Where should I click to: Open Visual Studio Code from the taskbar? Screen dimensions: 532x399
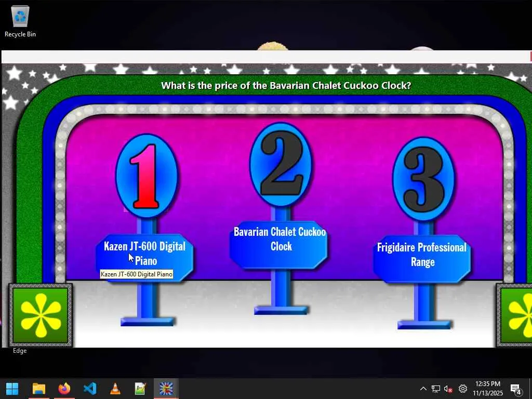tap(89, 389)
